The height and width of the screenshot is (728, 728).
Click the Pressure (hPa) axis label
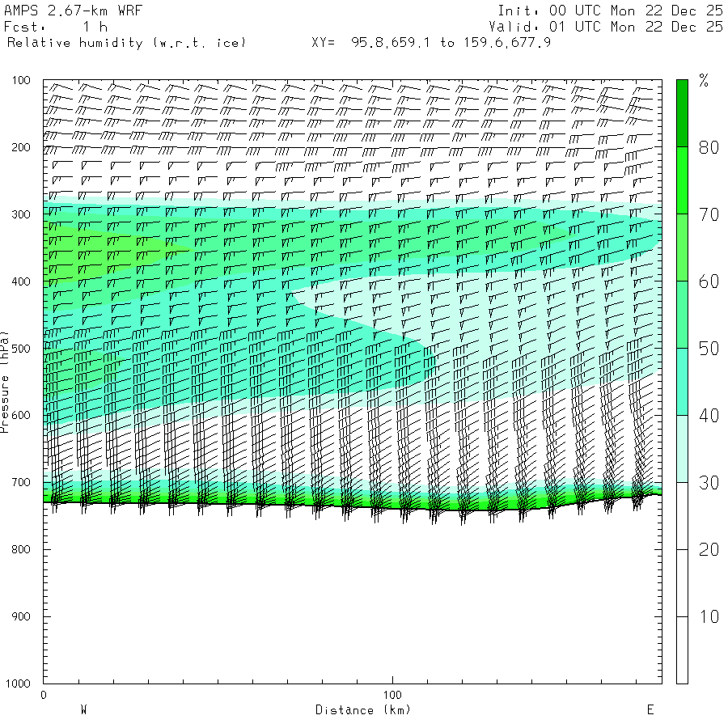pos(5,381)
